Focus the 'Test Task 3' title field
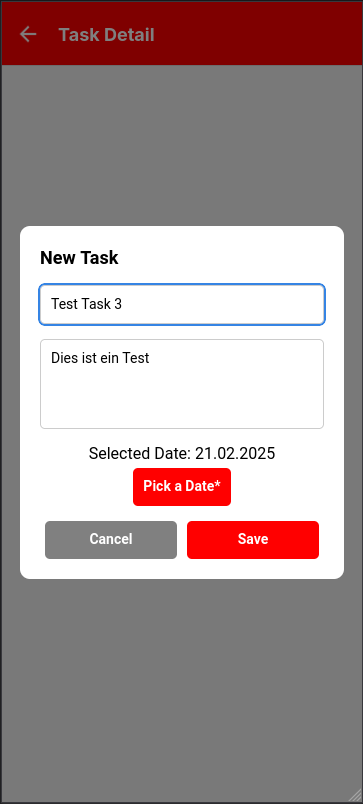 (x=182, y=305)
